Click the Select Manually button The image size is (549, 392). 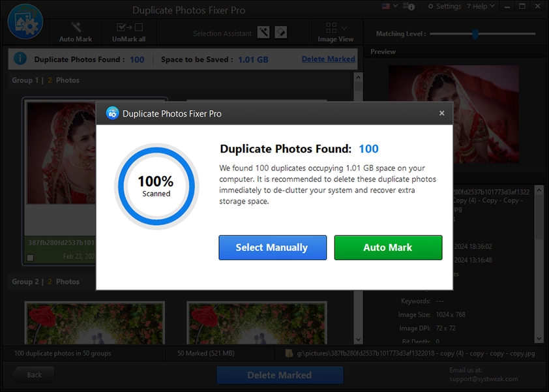pyautogui.click(x=273, y=248)
